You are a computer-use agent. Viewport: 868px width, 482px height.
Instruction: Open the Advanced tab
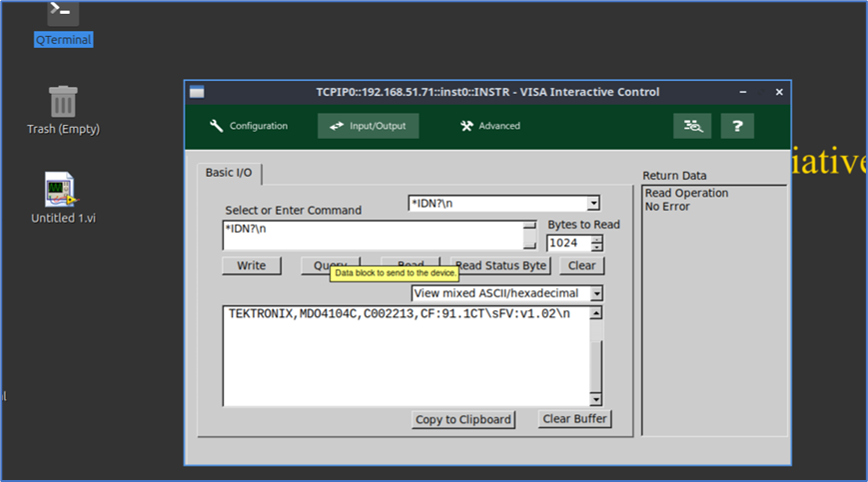coord(490,126)
